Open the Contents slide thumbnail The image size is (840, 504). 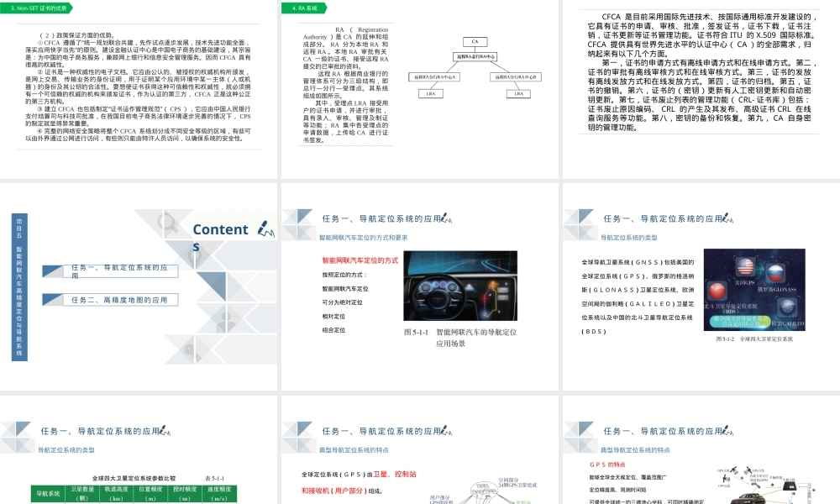coord(139,287)
